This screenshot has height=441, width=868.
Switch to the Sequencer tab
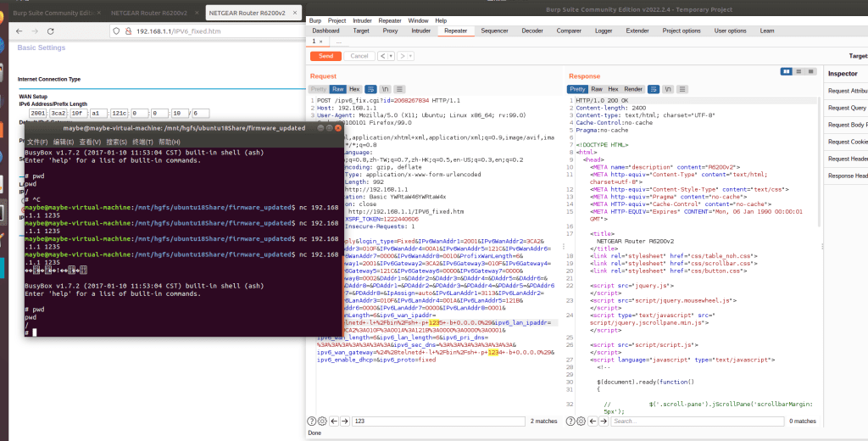click(x=494, y=31)
